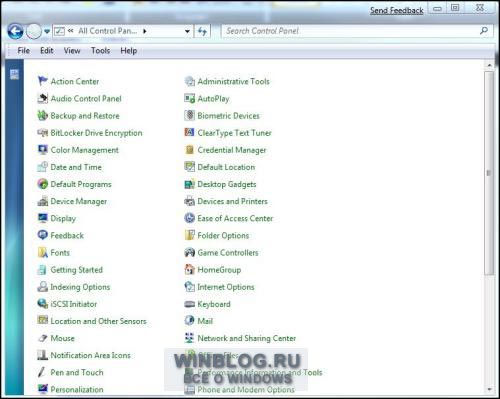Open the Color Management icon
This screenshot has height=399, width=500.
43,150
